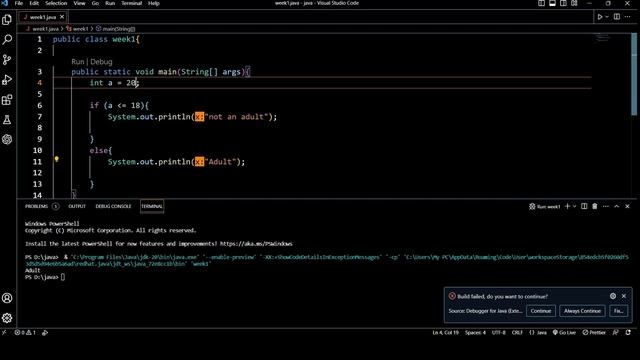Toggle Secondary Side Bar layout button
The width and height of the screenshot is (640, 360).
click(x=563, y=3)
